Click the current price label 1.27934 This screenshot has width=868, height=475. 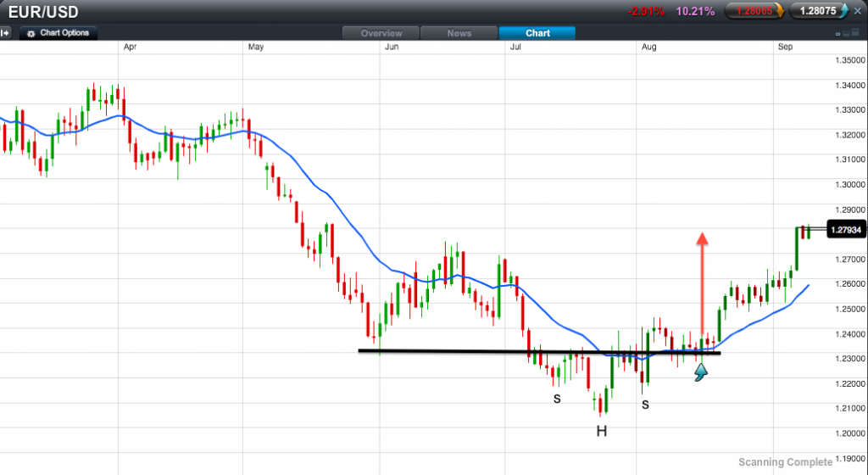coord(844,229)
